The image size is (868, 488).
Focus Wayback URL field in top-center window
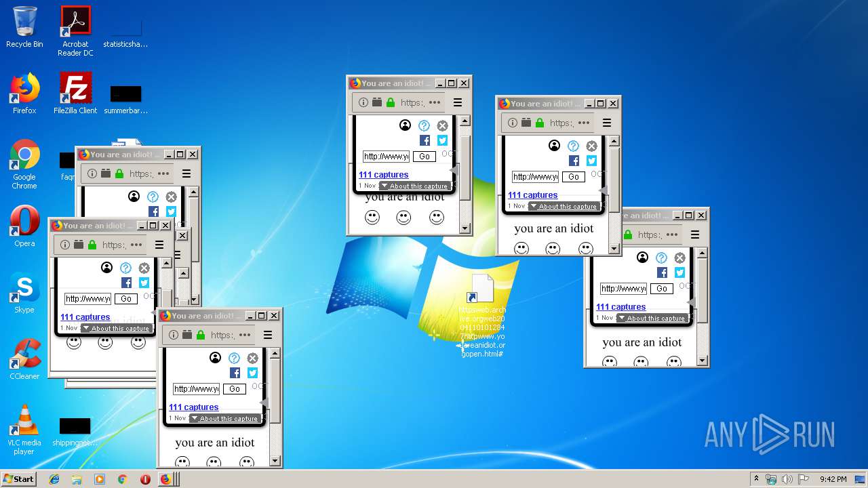(x=386, y=157)
